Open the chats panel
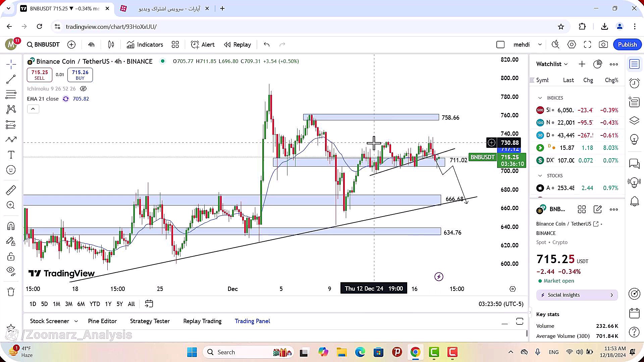The height and width of the screenshot is (362, 644). [634, 164]
